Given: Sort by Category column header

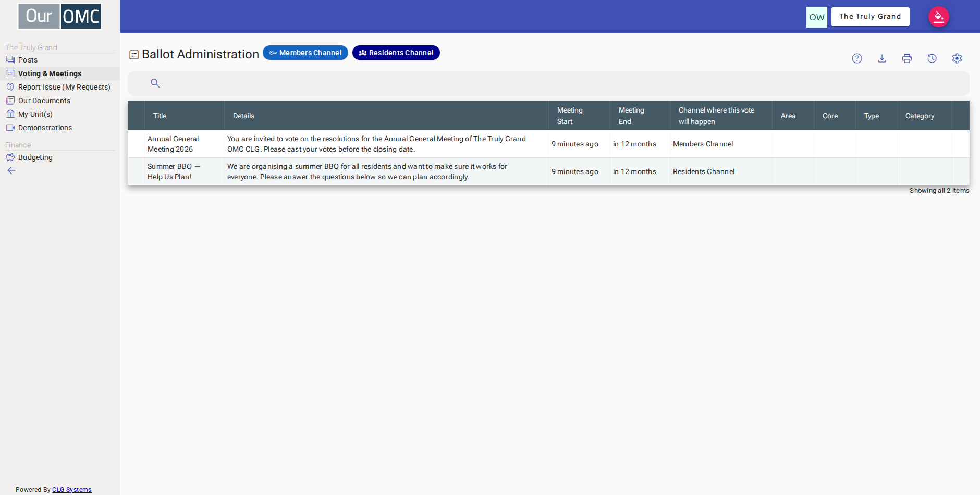Looking at the screenshot, I should pos(924,116).
